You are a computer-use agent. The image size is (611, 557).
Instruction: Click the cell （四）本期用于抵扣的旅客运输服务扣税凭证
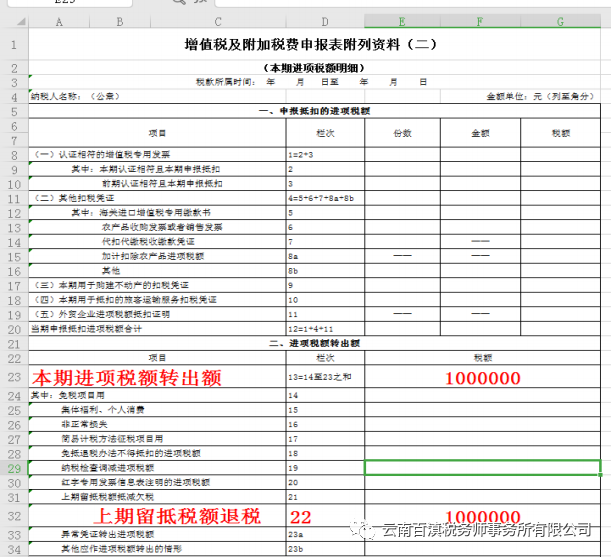(157, 300)
